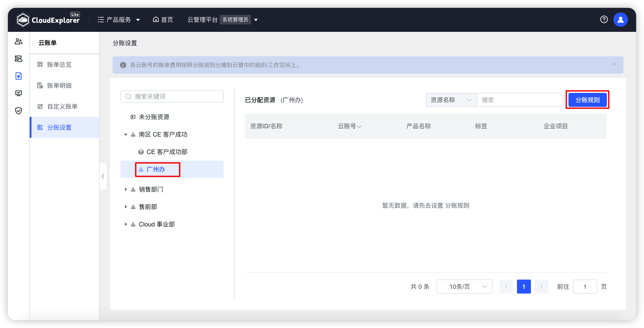Collapse the 南区 CE 客户成功 node

[126, 135]
